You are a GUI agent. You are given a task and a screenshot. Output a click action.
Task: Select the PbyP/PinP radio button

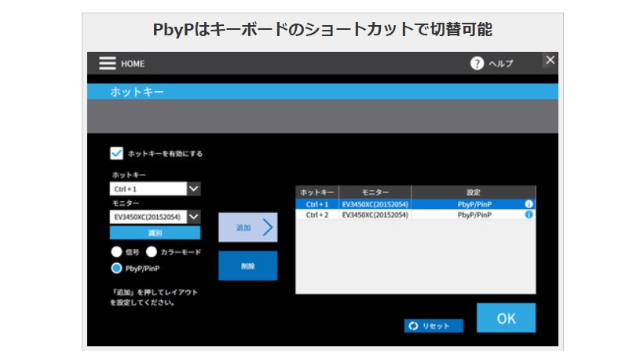[116, 269]
